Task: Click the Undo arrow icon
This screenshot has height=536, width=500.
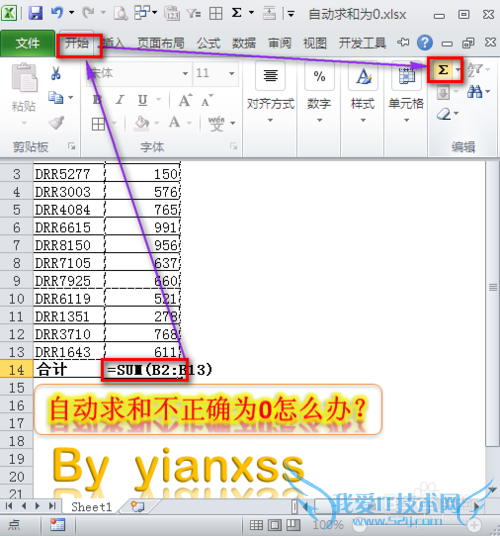Action: click(x=57, y=13)
